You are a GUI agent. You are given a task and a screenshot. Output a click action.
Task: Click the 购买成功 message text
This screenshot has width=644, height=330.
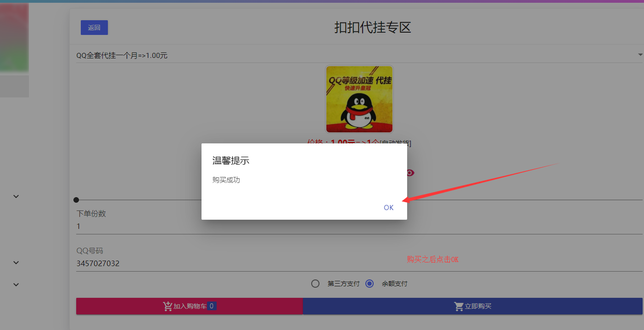(226, 180)
